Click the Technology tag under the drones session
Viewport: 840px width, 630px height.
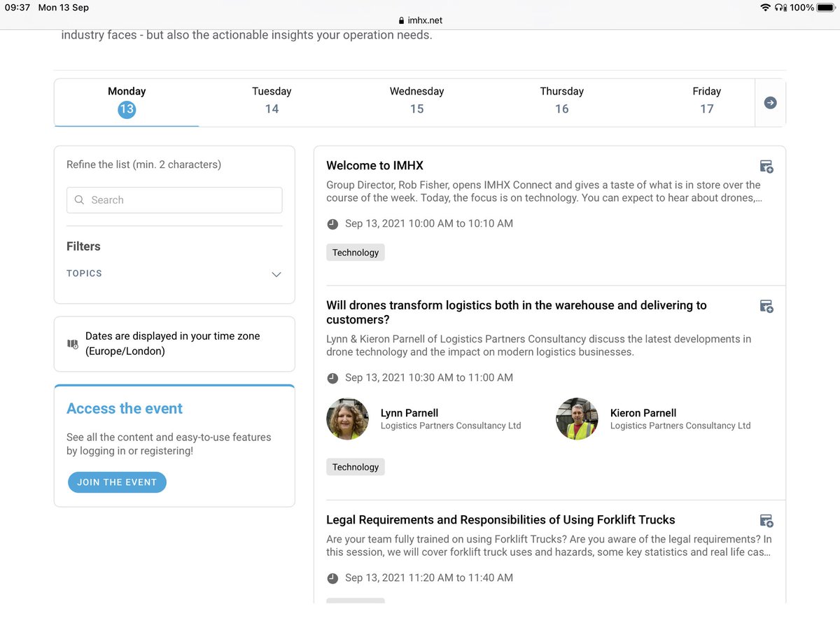(356, 467)
